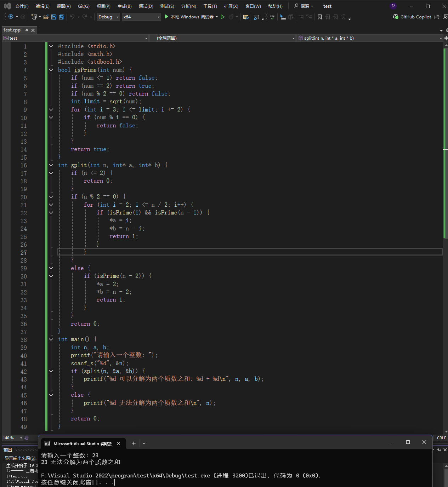Image resolution: width=448 pixels, height=487 pixels.
Task: Click the Save All toolbar icon
Action: pyautogui.click(x=62, y=17)
